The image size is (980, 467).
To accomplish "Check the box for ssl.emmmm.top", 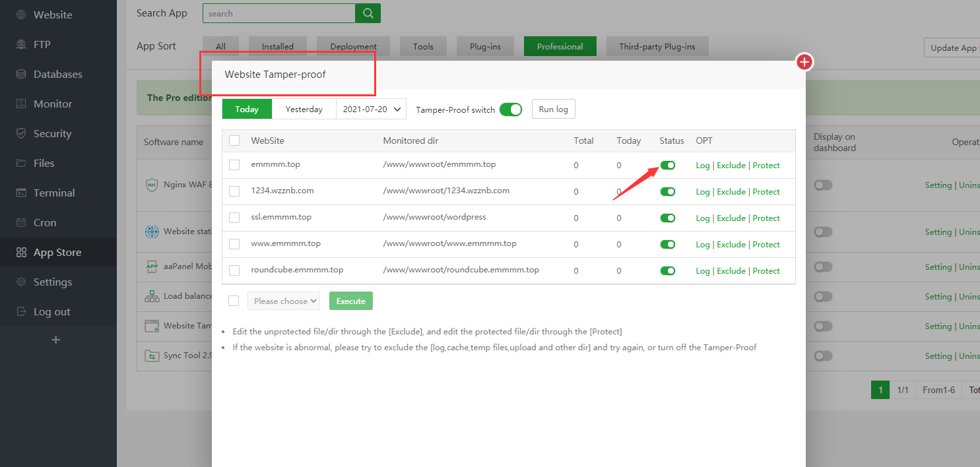I will 234,218.
